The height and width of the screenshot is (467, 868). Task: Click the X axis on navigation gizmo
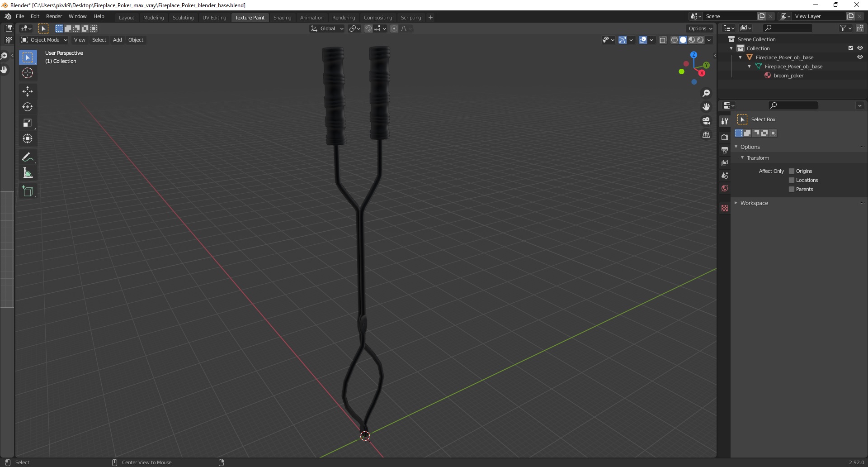(702, 73)
